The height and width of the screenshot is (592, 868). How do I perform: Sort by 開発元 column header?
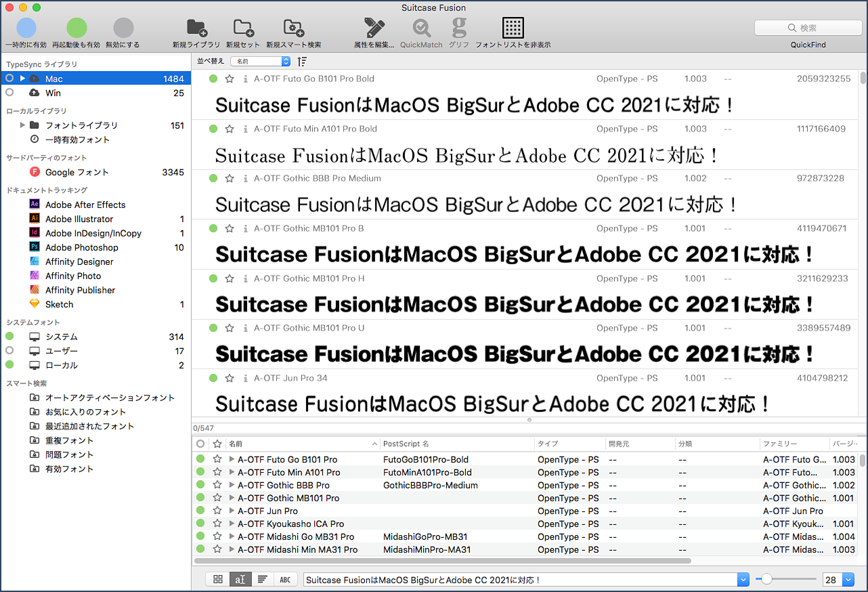tap(640, 444)
